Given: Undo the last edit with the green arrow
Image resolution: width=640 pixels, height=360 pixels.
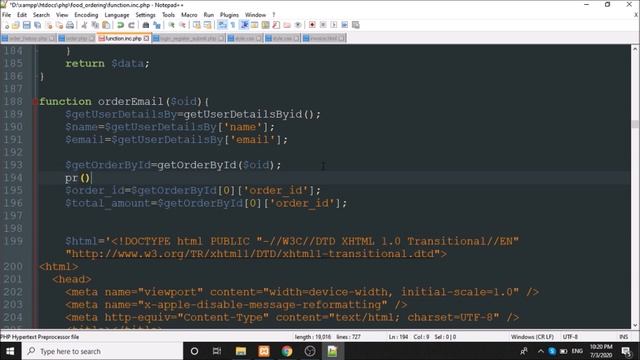Looking at the screenshot, I should click(120, 25).
